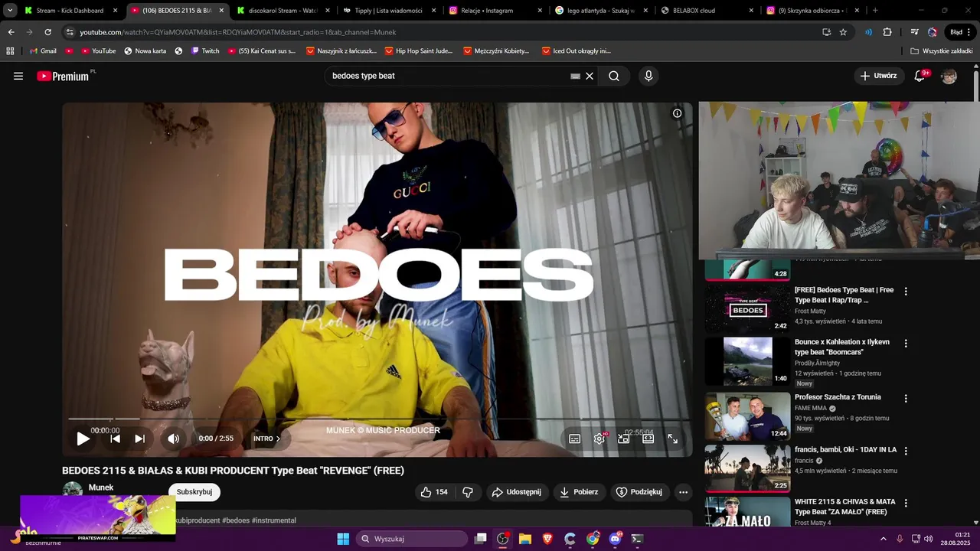Viewport: 980px width, 551px height.
Task: Show hidden system tray icons
Action: 883,539
